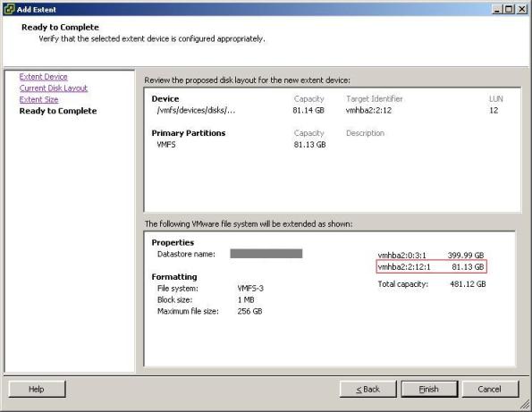Cancel the Add Extent wizard

click(x=490, y=389)
